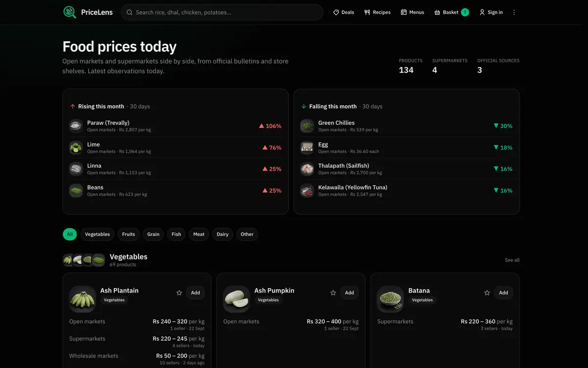This screenshot has height=368, width=588.
Task: Open the more options kebab menu
Action: click(514, 12)
